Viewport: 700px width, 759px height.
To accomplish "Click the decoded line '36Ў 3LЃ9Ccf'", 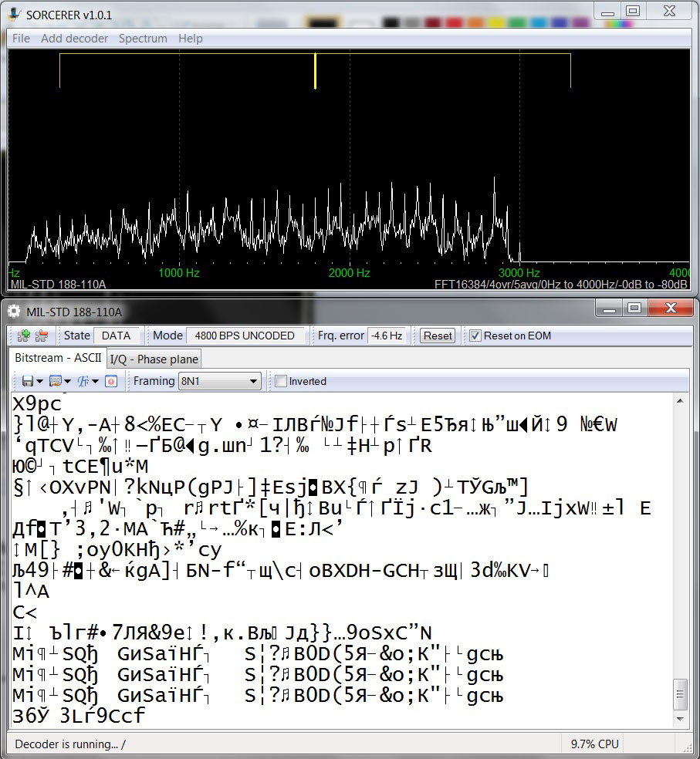I will (79, 716).
